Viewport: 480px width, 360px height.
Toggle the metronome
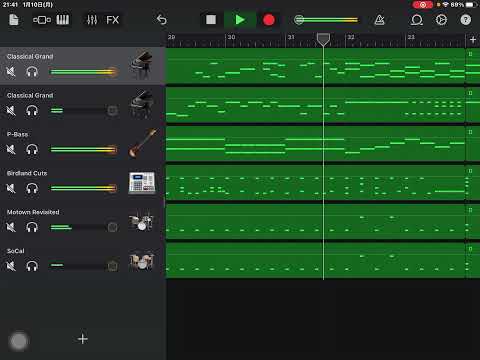coord(379,20)
